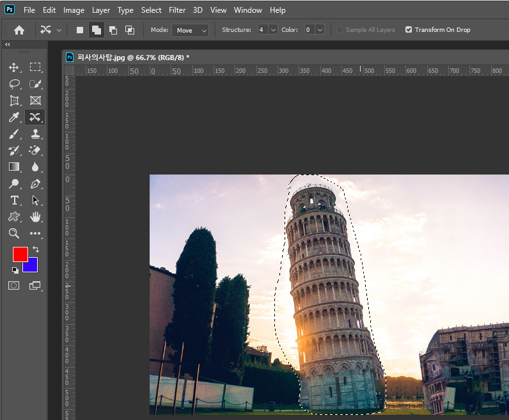Select the Horizontal Type tool
Viewport: 509px width, 420px height.
(x=14, y=200)
